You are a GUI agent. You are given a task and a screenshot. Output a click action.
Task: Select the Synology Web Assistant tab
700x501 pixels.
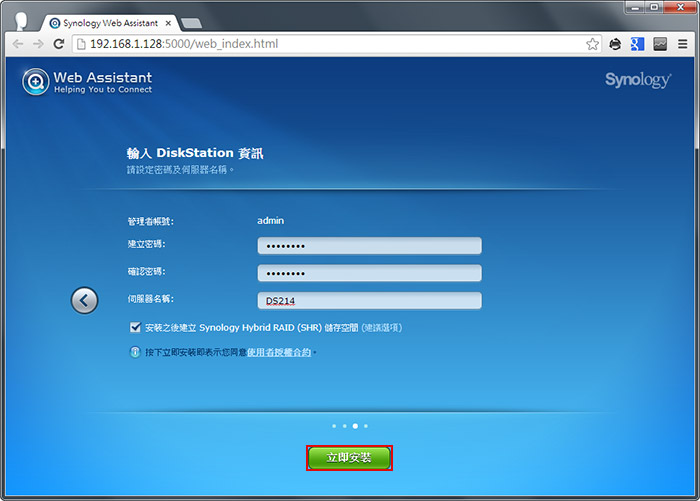click(x=111, y=23)
